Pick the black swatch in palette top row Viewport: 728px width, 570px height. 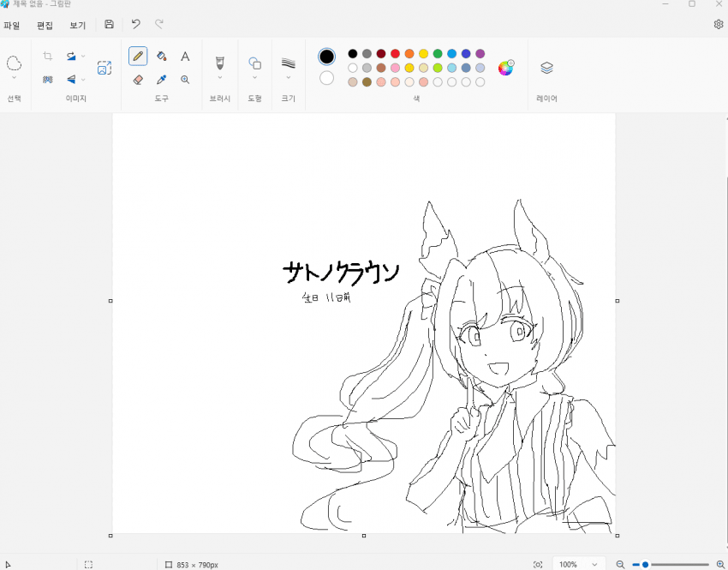coord(353,54)
